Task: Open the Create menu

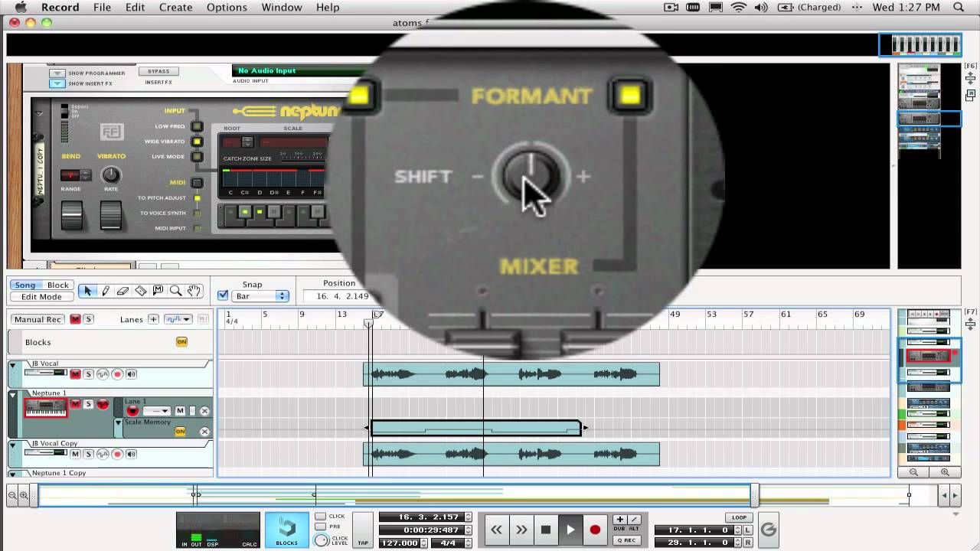Action: pyautogui.click(x=176, y=7)
